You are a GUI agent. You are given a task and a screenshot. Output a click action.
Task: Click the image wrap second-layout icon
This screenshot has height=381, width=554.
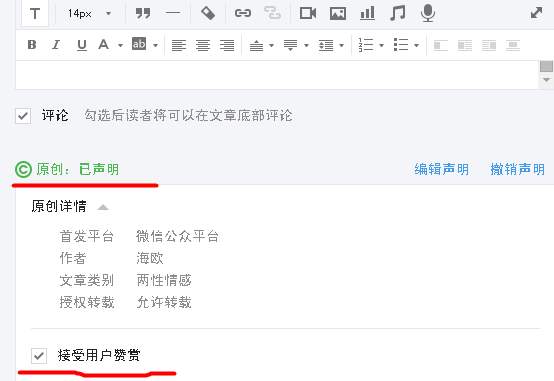coord(465,45)
